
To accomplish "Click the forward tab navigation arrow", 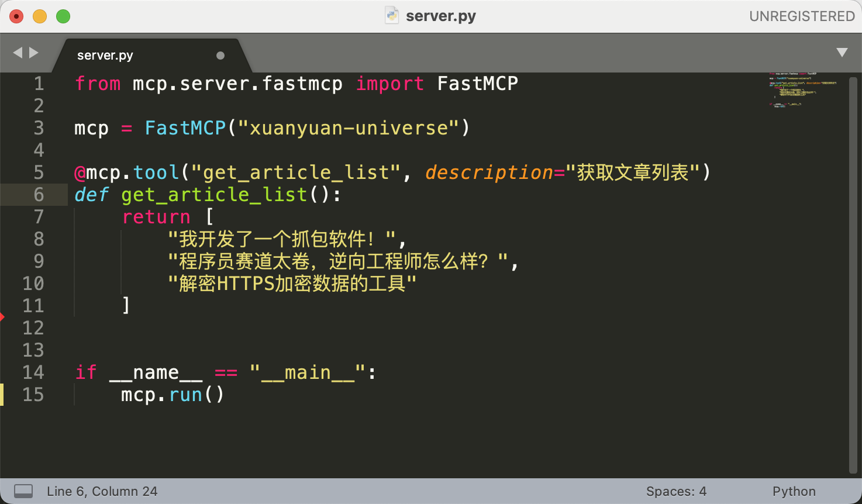I will click(x=34, y=53).
